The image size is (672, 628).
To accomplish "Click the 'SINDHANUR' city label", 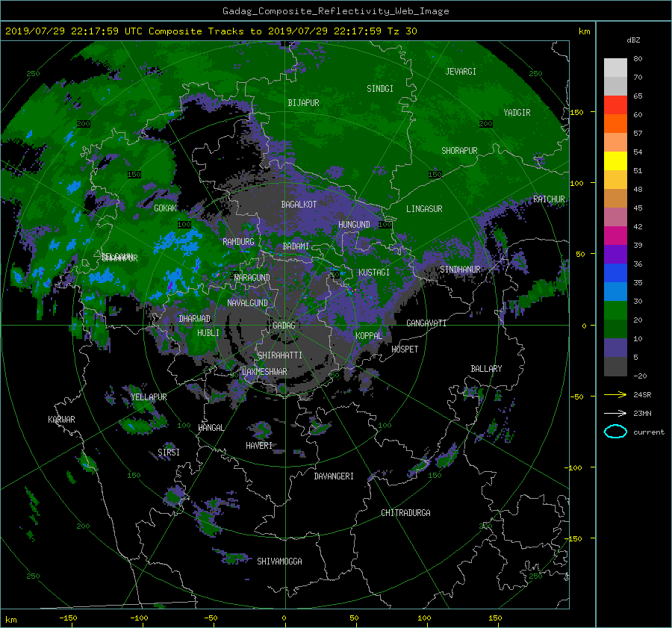I will (460, 270).
